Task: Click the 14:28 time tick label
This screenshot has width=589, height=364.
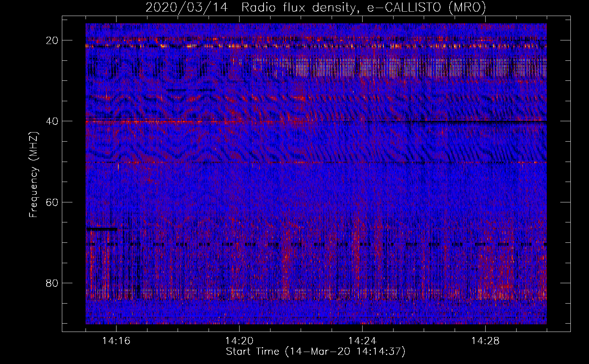Action: [485, 341]
